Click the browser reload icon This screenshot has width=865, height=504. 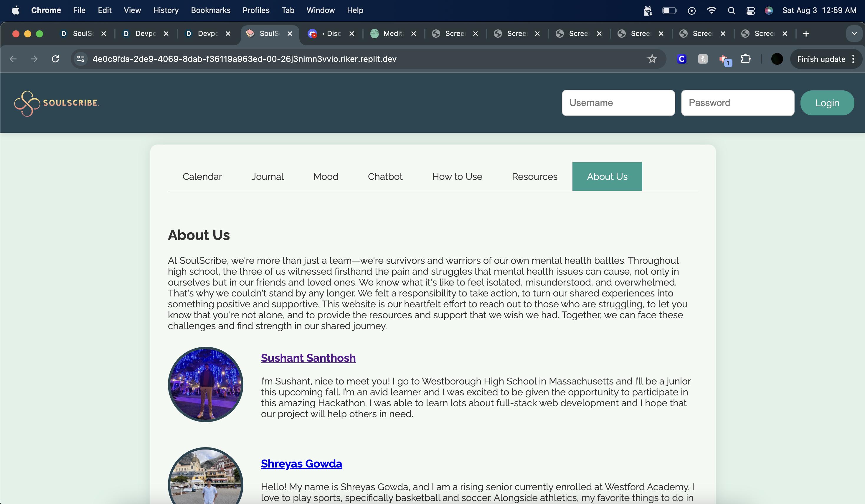pos(55,59)
